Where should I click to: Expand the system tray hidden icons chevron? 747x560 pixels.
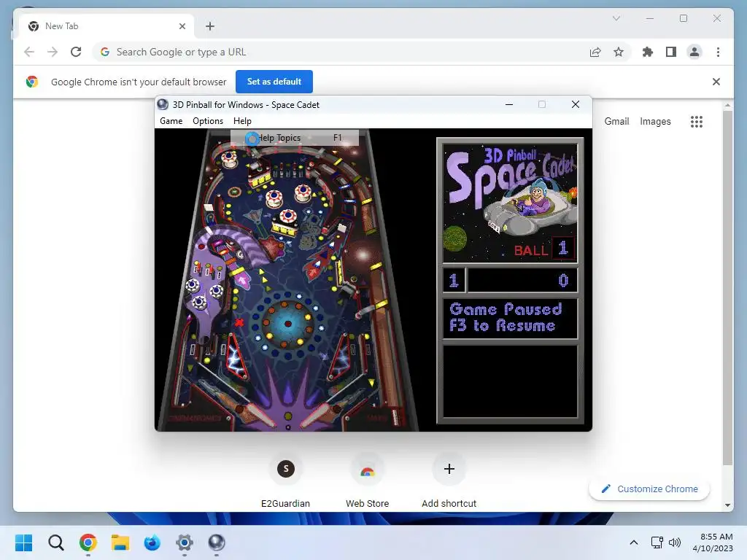point(634,542)
